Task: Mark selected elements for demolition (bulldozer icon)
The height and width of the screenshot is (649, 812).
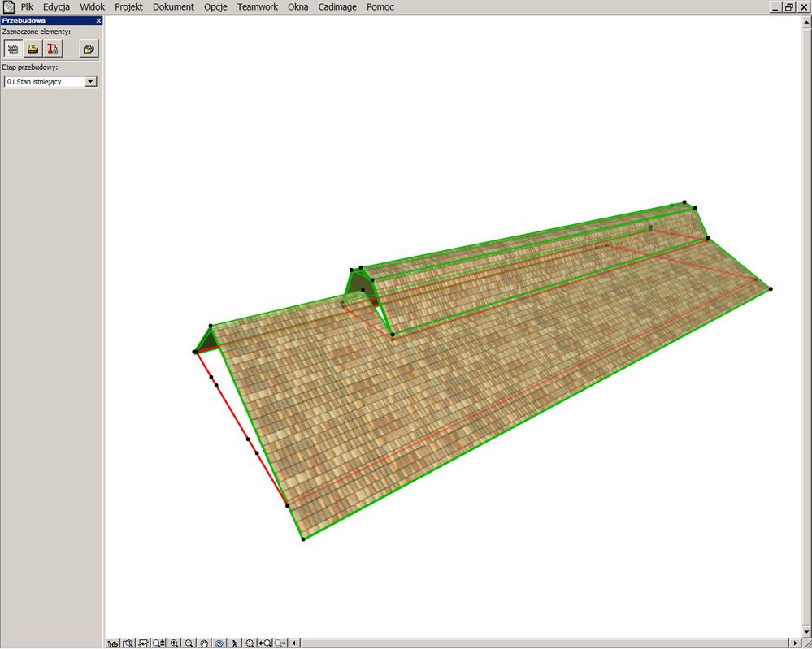Action: 33,50
